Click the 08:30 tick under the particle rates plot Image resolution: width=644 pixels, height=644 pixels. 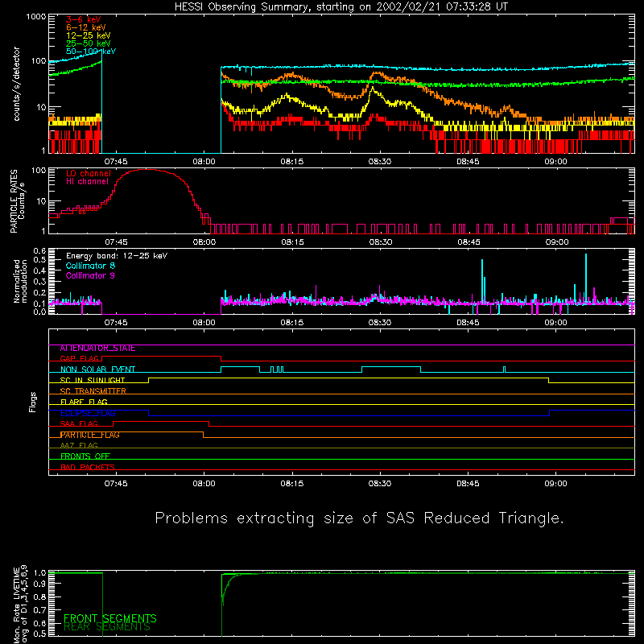click(380, 242)
